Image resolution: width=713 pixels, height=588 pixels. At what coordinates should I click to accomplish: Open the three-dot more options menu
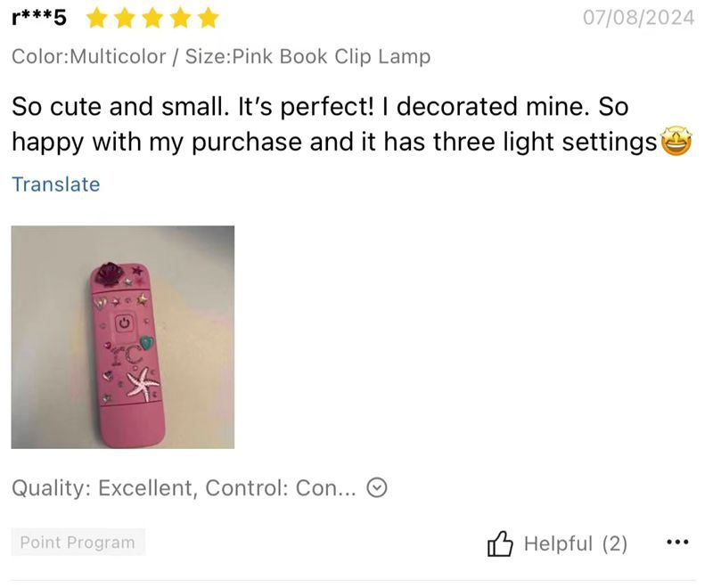click(677, 542)
